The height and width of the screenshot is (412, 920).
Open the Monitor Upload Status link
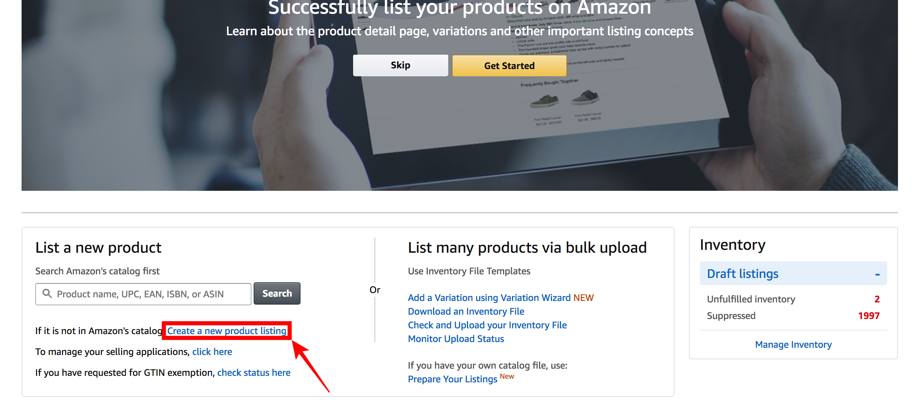point(456,339)
